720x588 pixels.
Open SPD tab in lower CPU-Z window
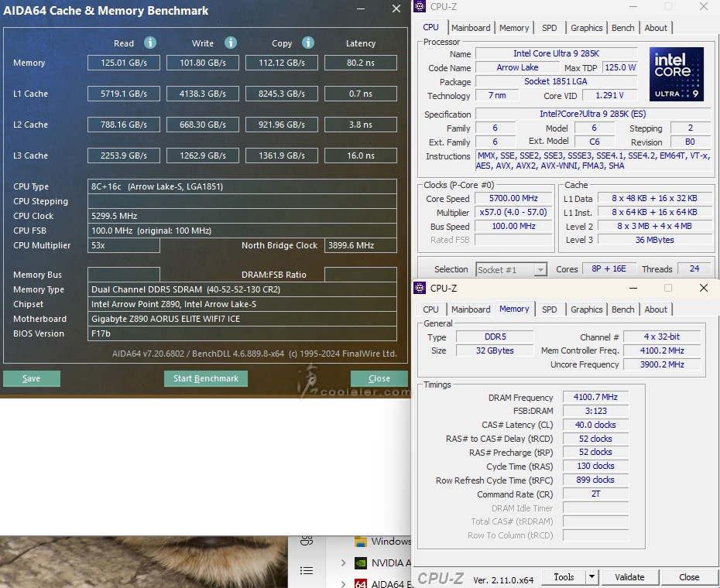tap(549, 309)
